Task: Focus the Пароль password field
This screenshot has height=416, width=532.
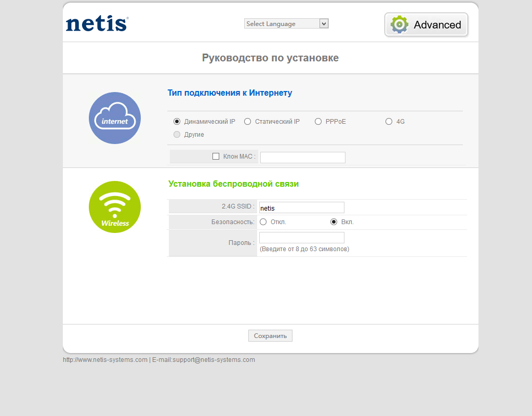Action: click(301, 238)
